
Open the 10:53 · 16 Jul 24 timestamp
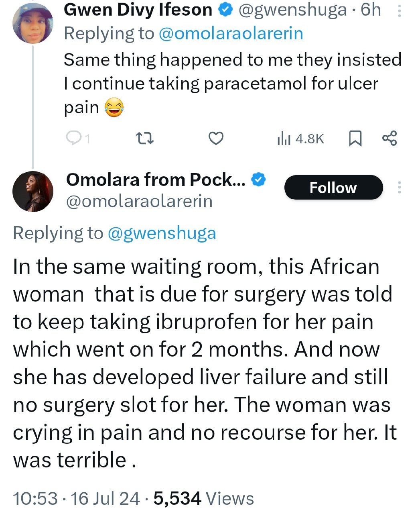77,499
